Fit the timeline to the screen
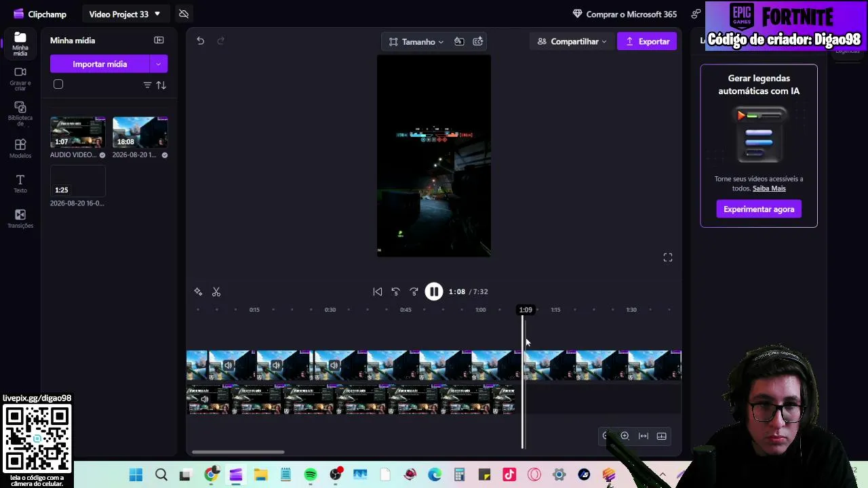 coord(644,436)
